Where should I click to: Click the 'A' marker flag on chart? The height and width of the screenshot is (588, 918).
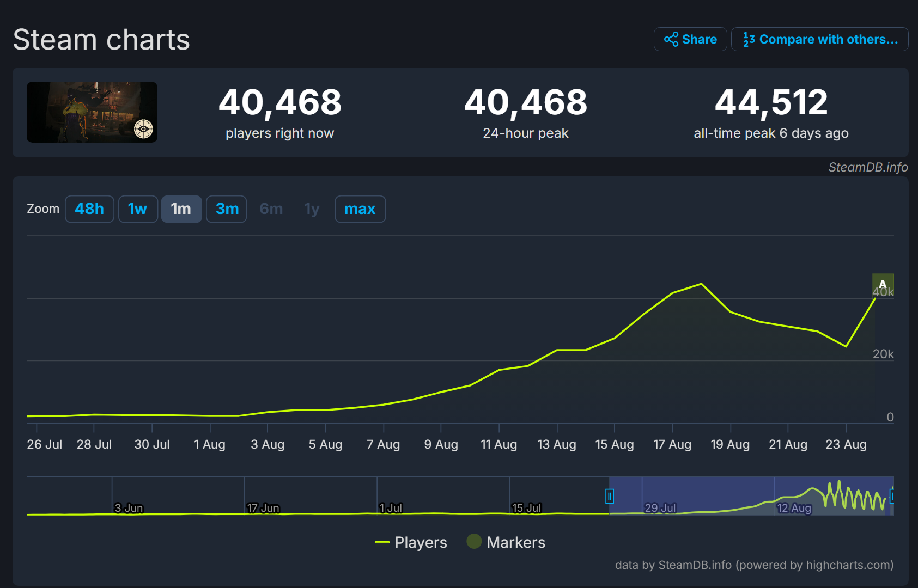point(883,284)
